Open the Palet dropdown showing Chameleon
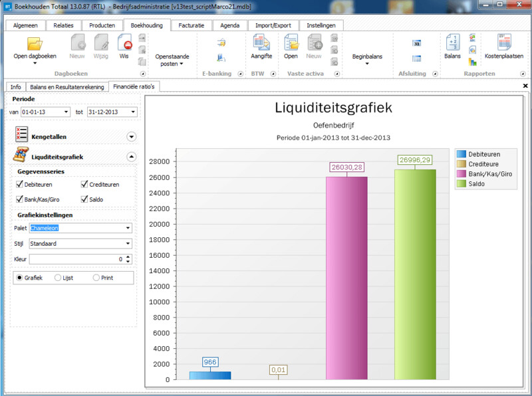The image size is (532, 396). point(128,228)
